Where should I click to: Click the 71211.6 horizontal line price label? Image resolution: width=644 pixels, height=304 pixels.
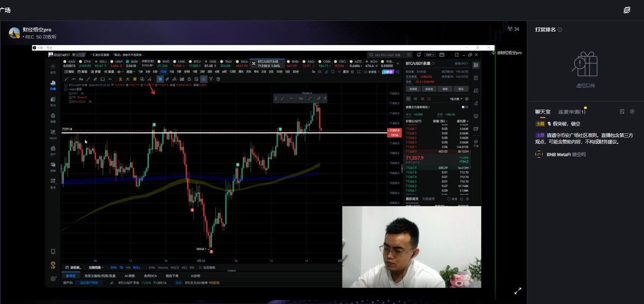67,129
